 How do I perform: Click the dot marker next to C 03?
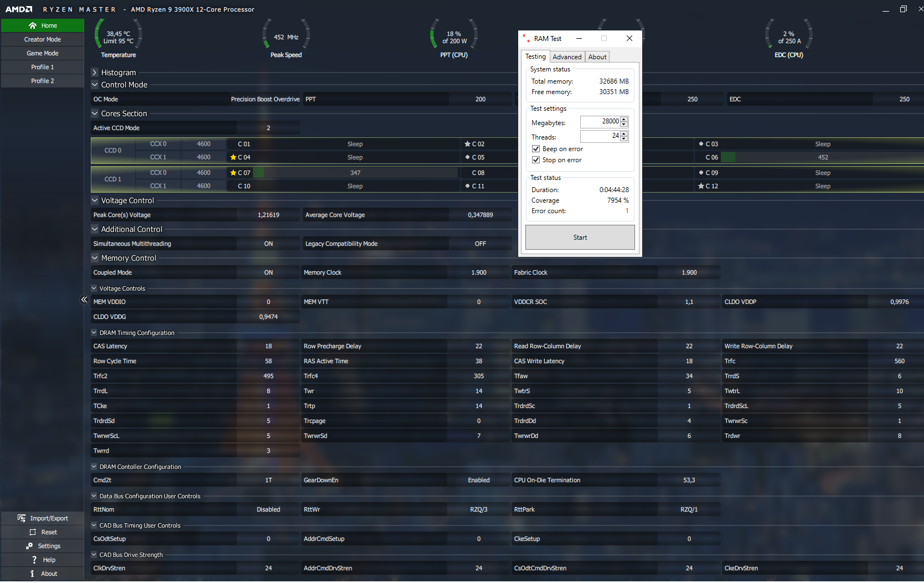point(701,144)
